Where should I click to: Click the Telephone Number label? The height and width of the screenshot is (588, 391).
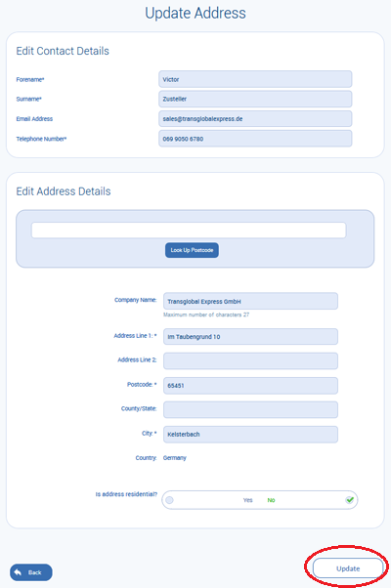pos(41,139)
